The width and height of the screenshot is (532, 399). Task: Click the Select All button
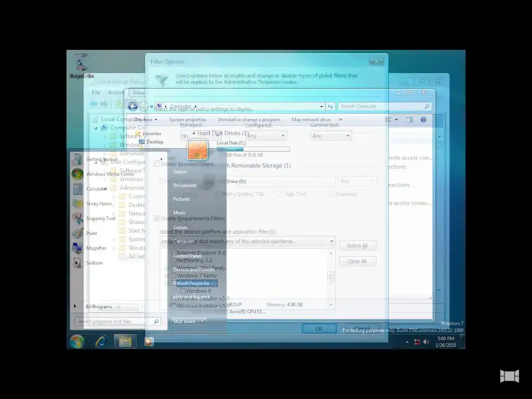357,246
